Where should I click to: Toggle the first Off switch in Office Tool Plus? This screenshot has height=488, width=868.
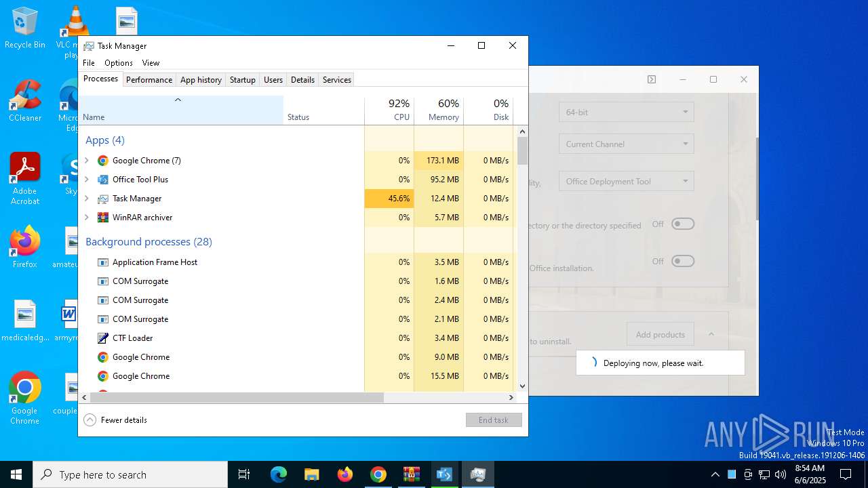click(683, 224)
